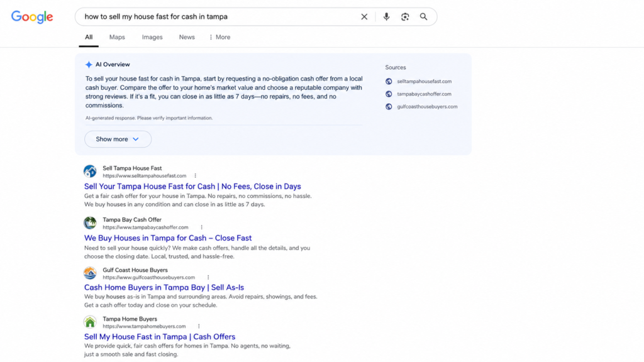
Task: Switch to the Images tab
Action: pos(152,37)
